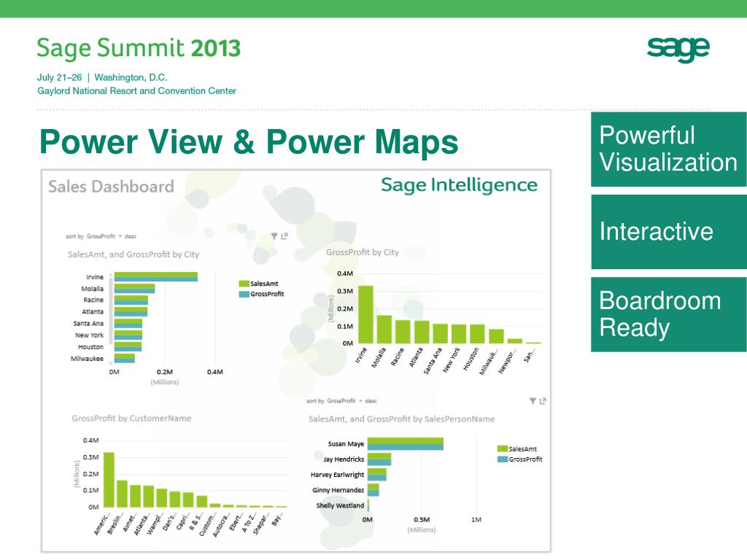Click the 'New York' label in city list

89,335
